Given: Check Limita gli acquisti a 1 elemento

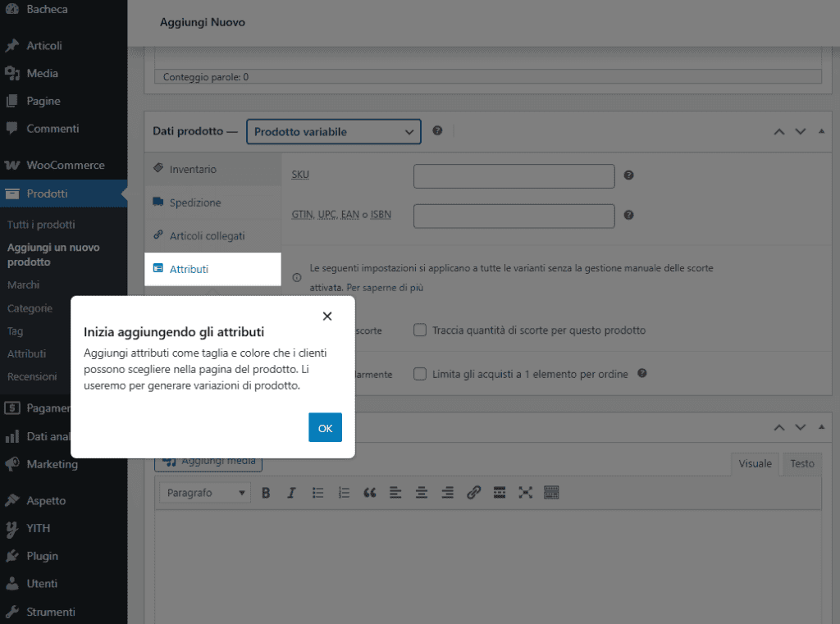Looking at the screenshot, I should 420,374.
